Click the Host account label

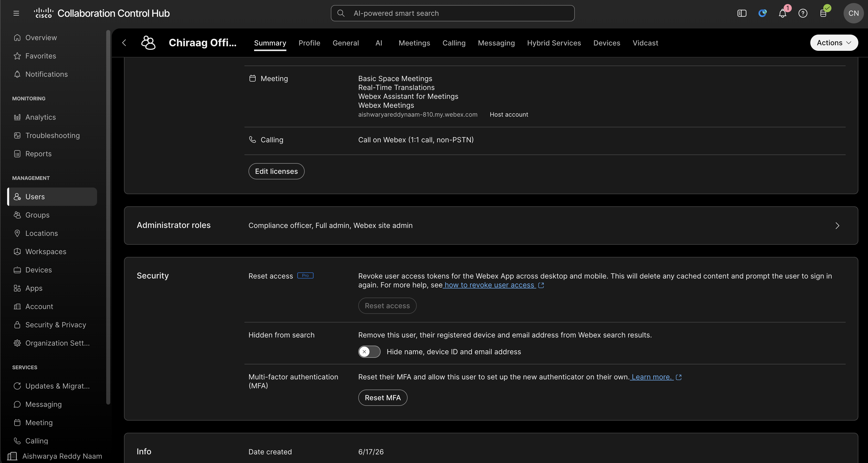pyautogui.click(x=508, y=115)
